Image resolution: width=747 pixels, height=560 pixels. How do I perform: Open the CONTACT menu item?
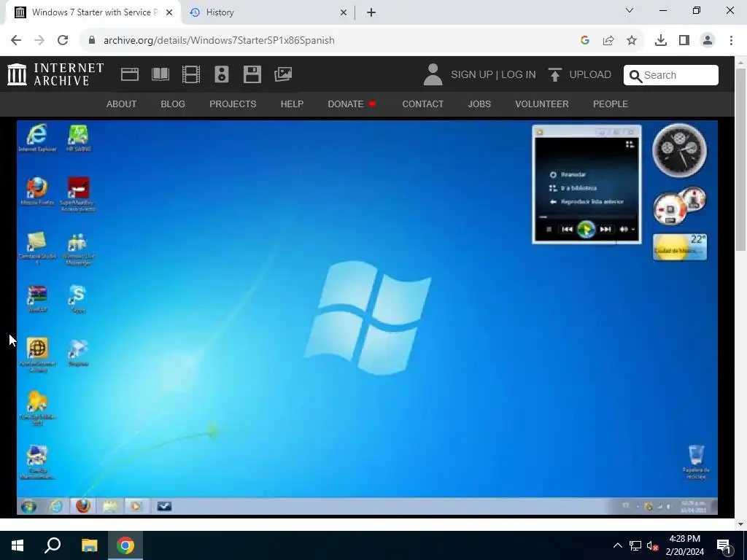[422, 104]
